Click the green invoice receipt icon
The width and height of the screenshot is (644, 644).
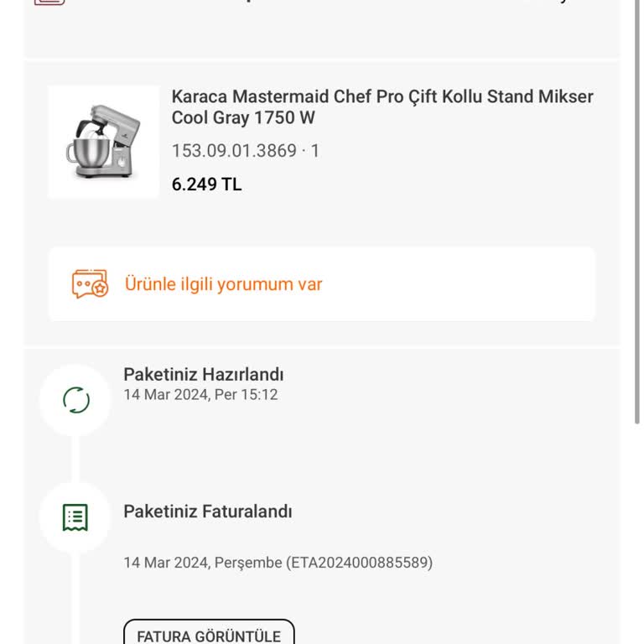click(75, 517)
